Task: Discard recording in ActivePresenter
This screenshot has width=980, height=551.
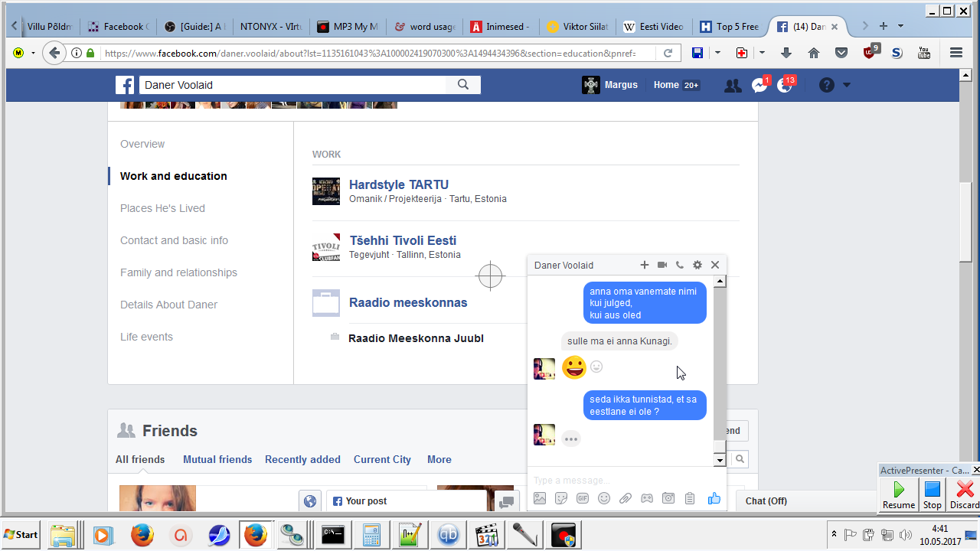Action: tap(964, 494)
